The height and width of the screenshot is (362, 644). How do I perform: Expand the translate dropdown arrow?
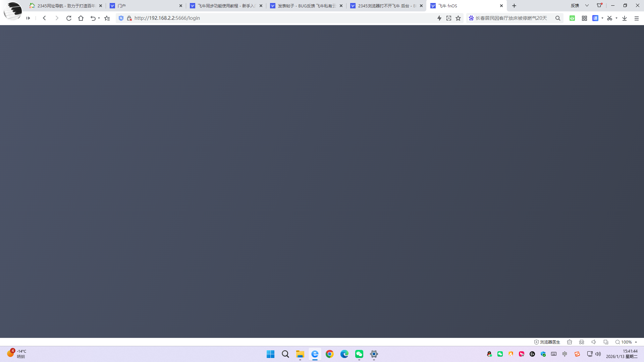tap(602, 18)
